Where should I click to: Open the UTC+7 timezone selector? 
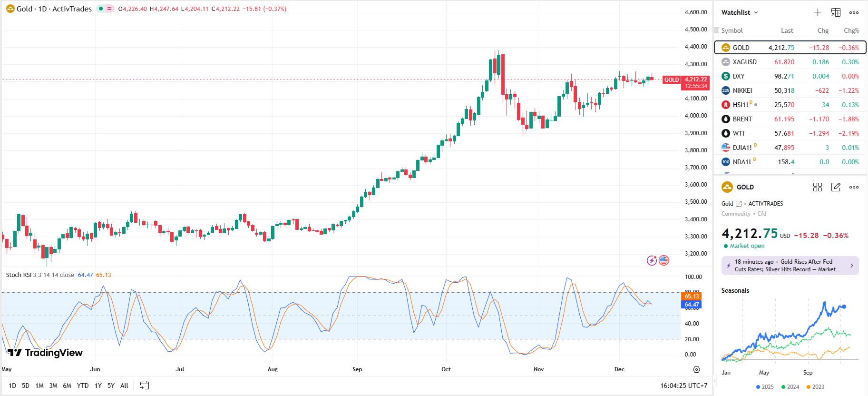coord(683,386)
